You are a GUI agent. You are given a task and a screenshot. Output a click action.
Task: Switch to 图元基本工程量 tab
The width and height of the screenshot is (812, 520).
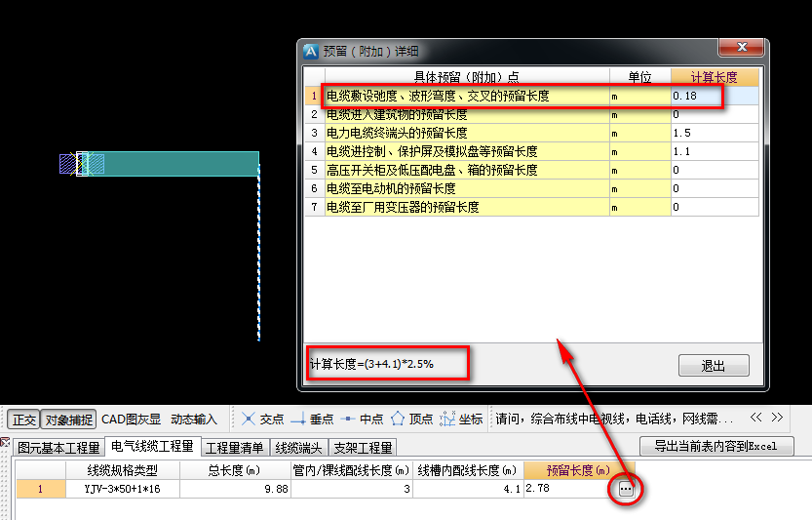[58, 448]
